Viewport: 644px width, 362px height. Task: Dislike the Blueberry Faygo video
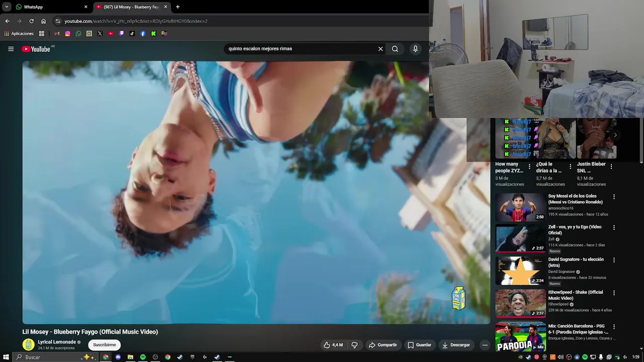[x=354, y=345]
